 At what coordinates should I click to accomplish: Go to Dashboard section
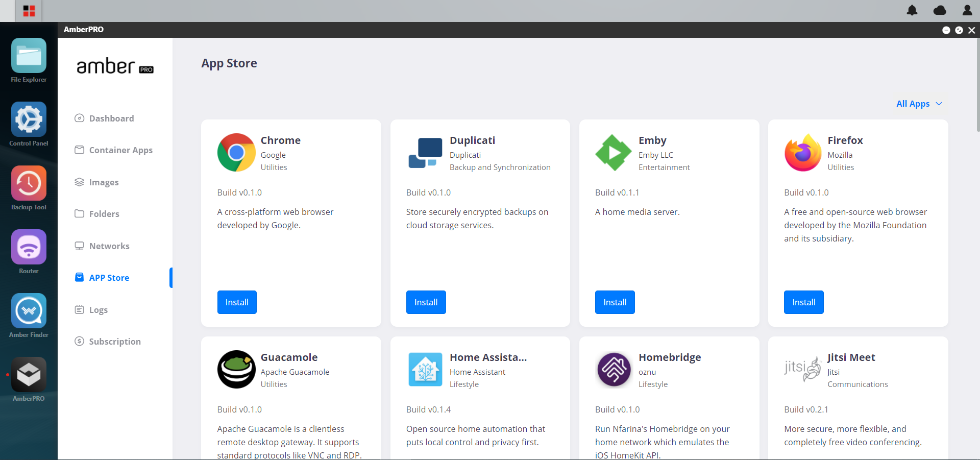111,118
